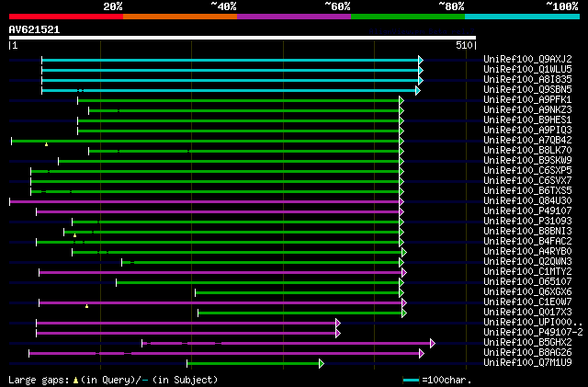Click the arrowhead ending the P49107-2 alignment
Image resolution: width=588 pixels, height=387 pixels.
click(338, 334)
